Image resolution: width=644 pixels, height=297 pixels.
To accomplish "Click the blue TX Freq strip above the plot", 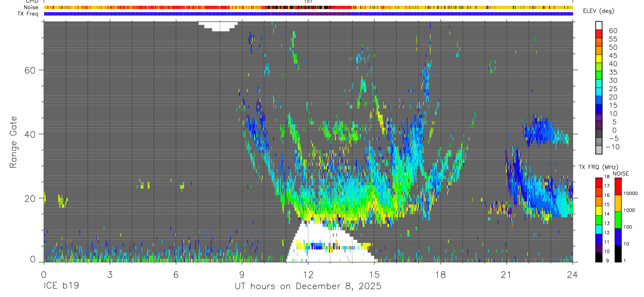I will tap(308, 14).
